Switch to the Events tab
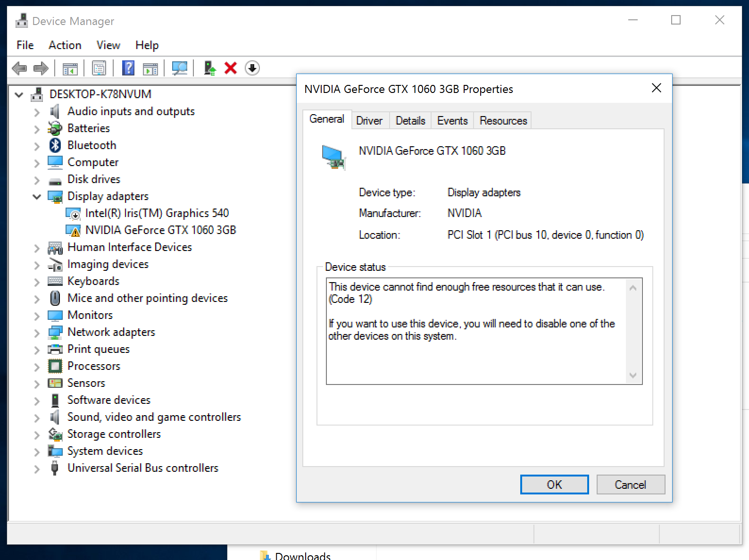749x560 pixels. pyautogui.click(x=452, y=121)
